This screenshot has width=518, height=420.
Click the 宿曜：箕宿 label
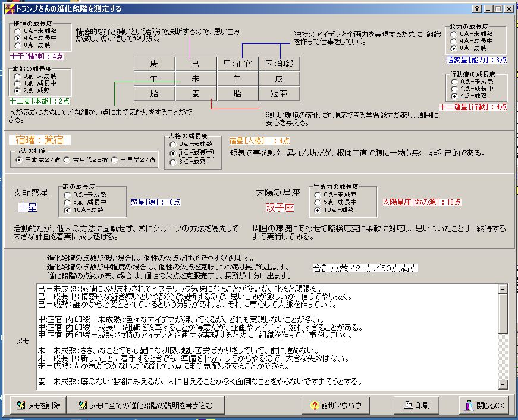coord(40,140)
